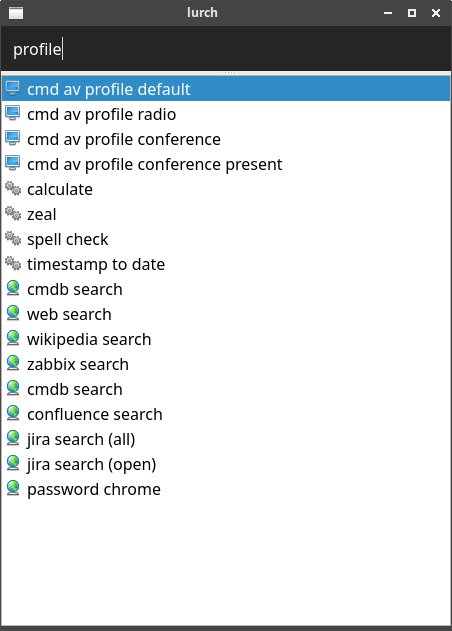The width and height of the screenshot is (452, 631).
Task: Click globe icon next to wikipedia search
Action: [x=13, y=338]
